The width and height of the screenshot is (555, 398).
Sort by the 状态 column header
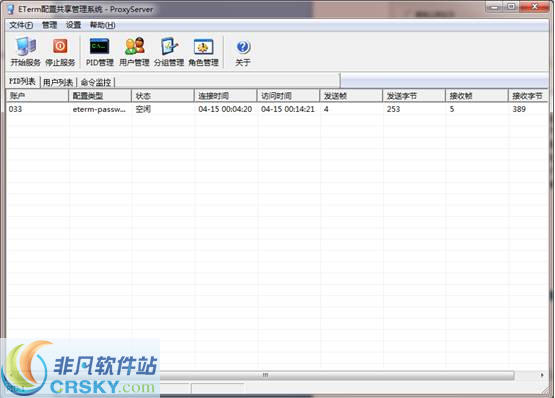(x=163, y=96)
